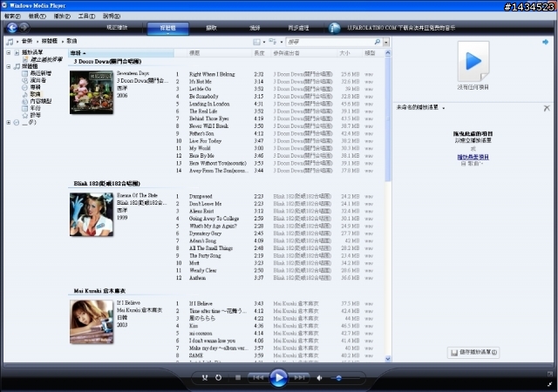This screenshot has width=558, height=392.
Task: Click the search magnifier icon
Action: 378,42
